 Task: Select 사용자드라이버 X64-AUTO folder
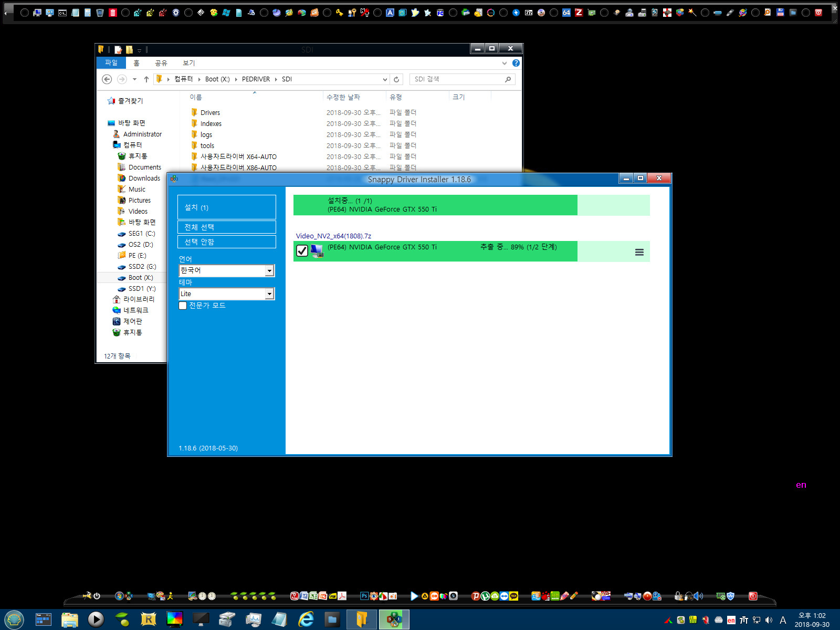point(238,157)
